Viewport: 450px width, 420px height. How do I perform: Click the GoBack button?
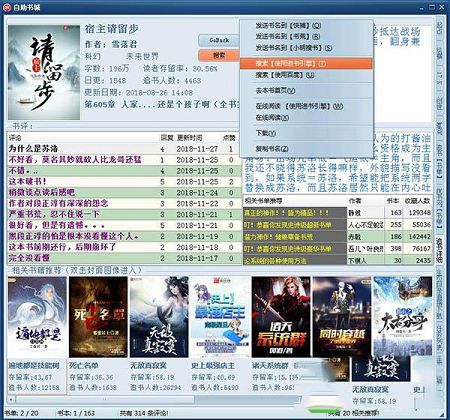(219, 40)
